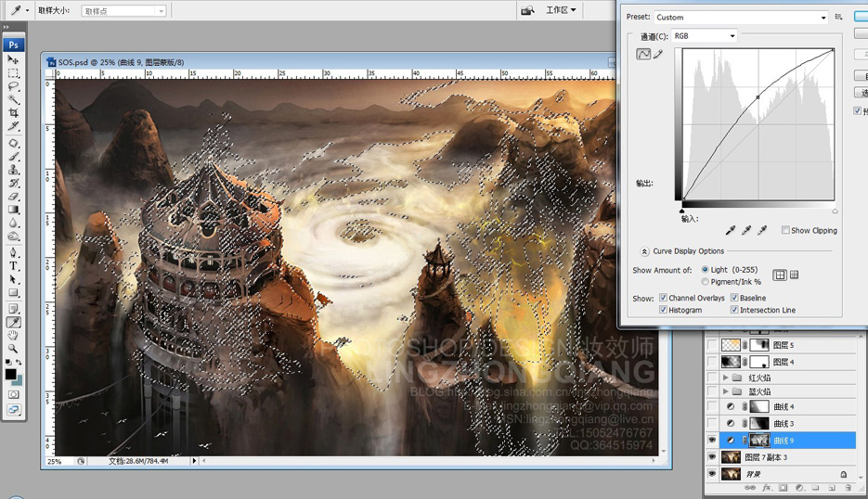Screen dimensions: 868x499
Task: Pick the gray point eyedropper in Curves
Action: point(746,230)
